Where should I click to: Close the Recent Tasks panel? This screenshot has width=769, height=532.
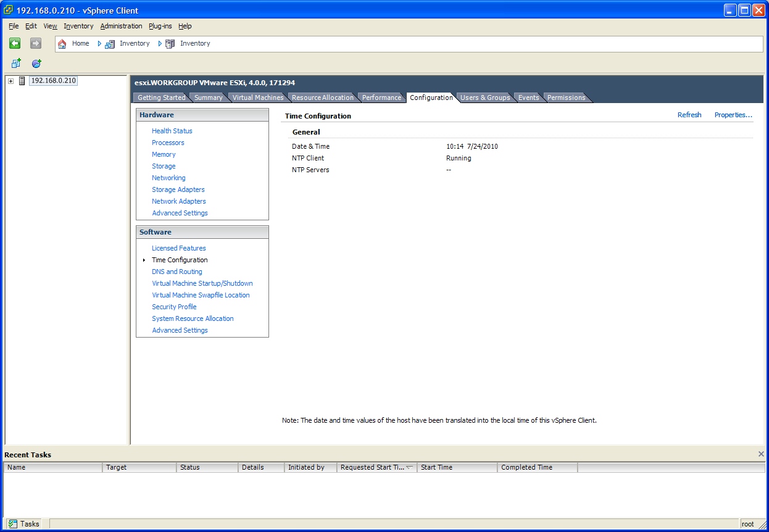tap(761, 454)
